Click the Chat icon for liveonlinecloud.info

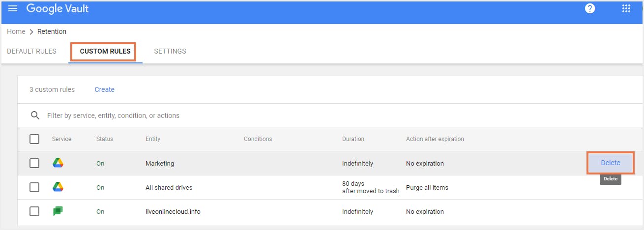coord(58,211)
